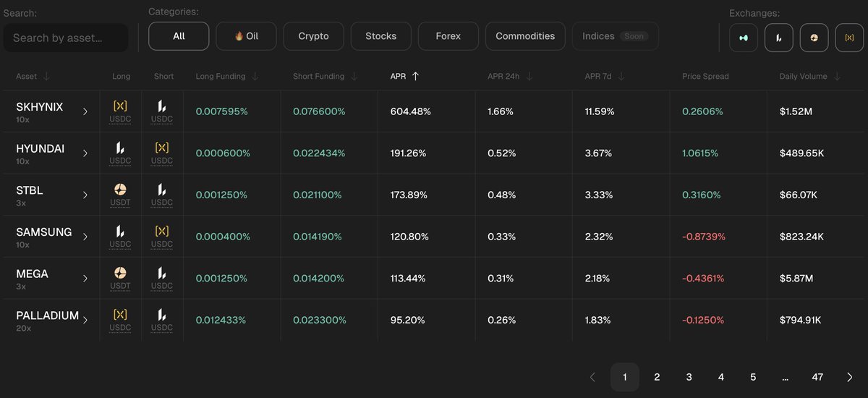This screenshot has height=398, width=868.
Task: Click the PALLADIUM asset name
Action: tap(47, 316)
